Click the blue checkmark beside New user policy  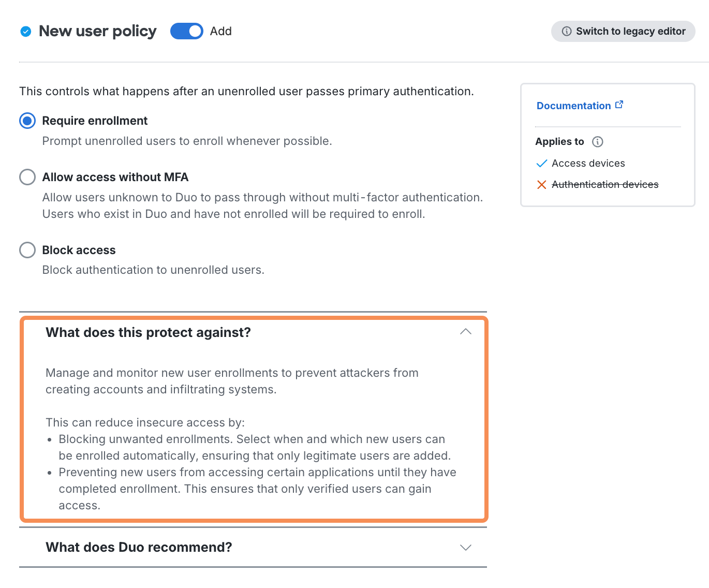(26, 32)
